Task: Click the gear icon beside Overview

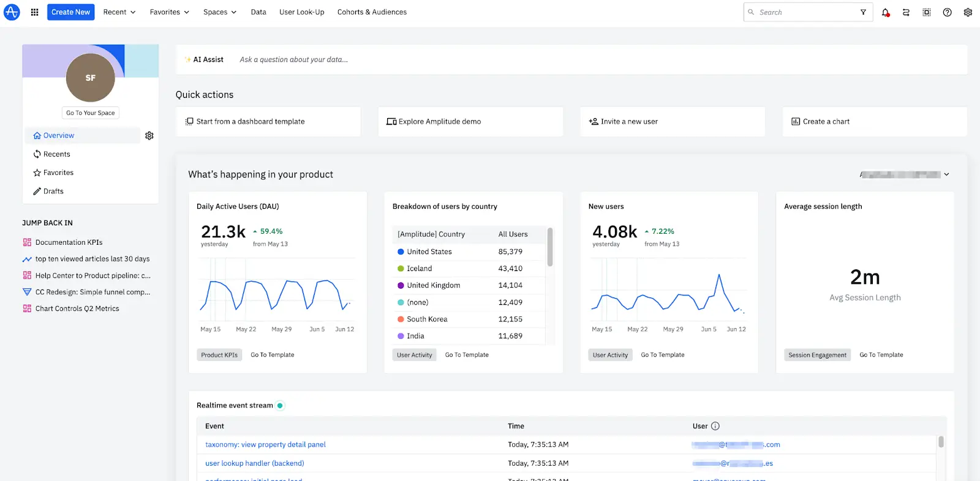Action: 149,136
